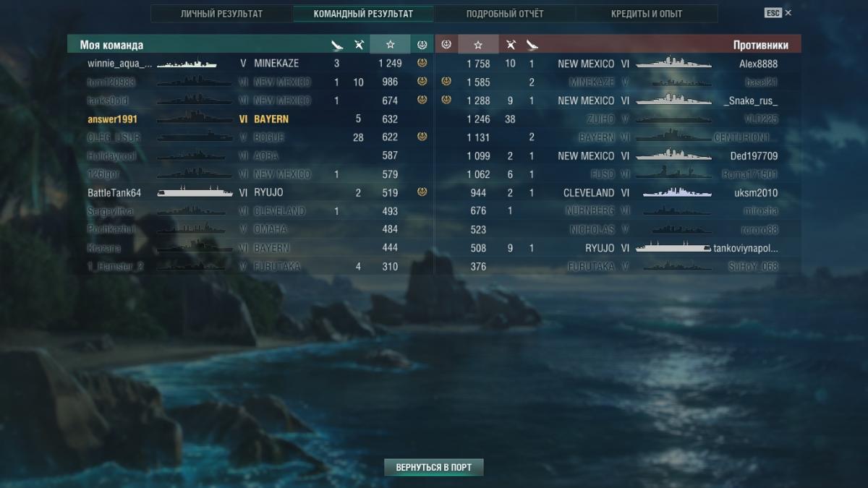Open the Личный результат tab
This screenshot has width=868, height=488.
coord(221,14)
